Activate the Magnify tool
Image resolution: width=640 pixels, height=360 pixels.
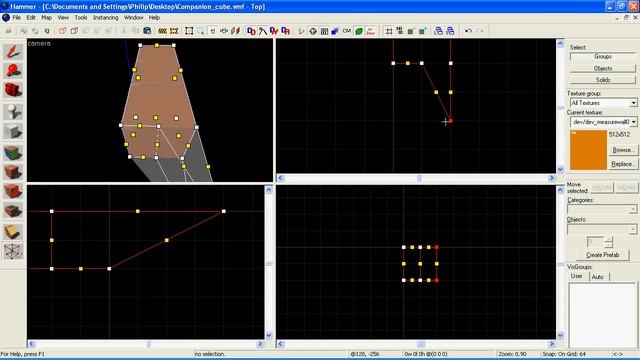tap(13, 71)
